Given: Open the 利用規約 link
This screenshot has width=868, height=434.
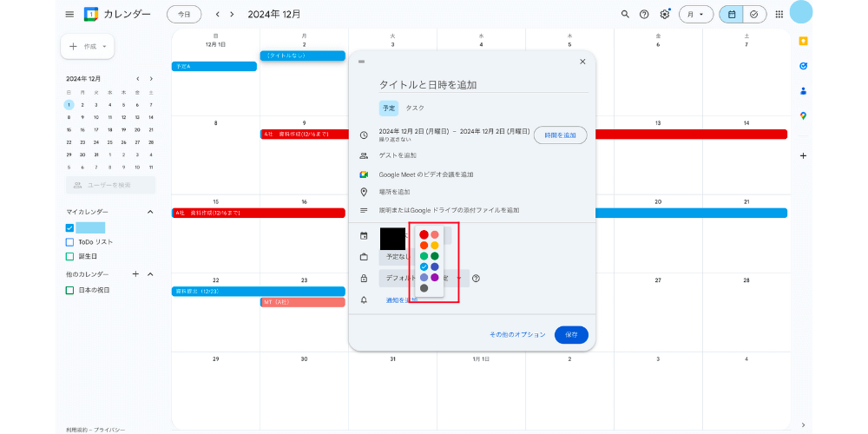Looking at the screenshot, I should pyautogui.click(x=76, y=430).
